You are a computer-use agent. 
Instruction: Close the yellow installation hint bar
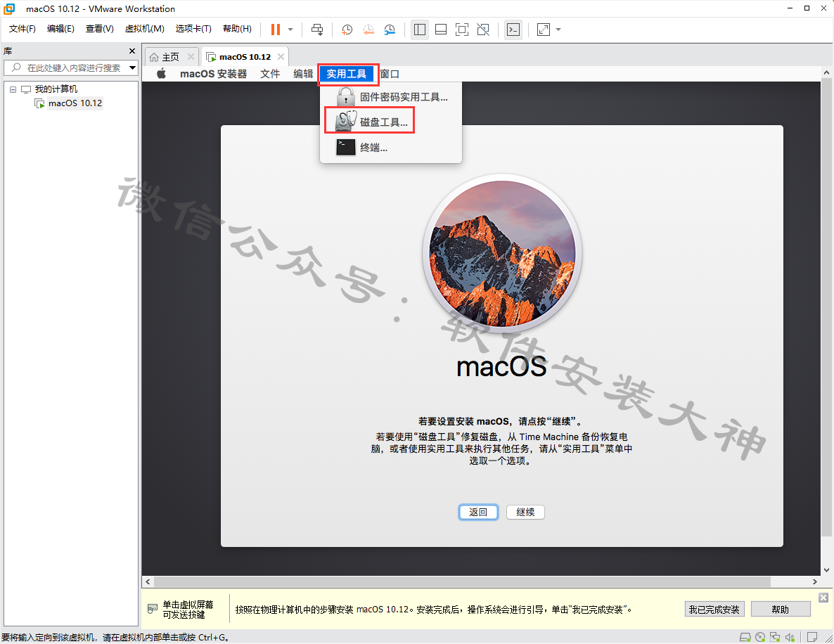click(823, 598)
